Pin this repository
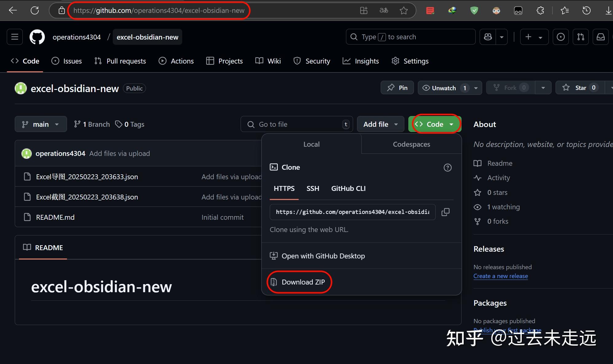This screenshot has height=364, width=613. click(x=397, y=87)
